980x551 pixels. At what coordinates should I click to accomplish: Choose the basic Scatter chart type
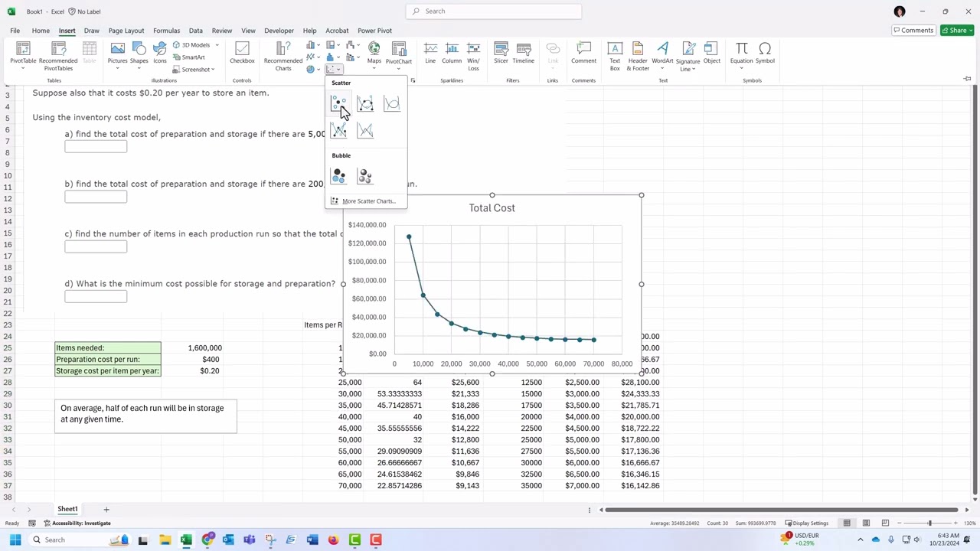[338, 104]
